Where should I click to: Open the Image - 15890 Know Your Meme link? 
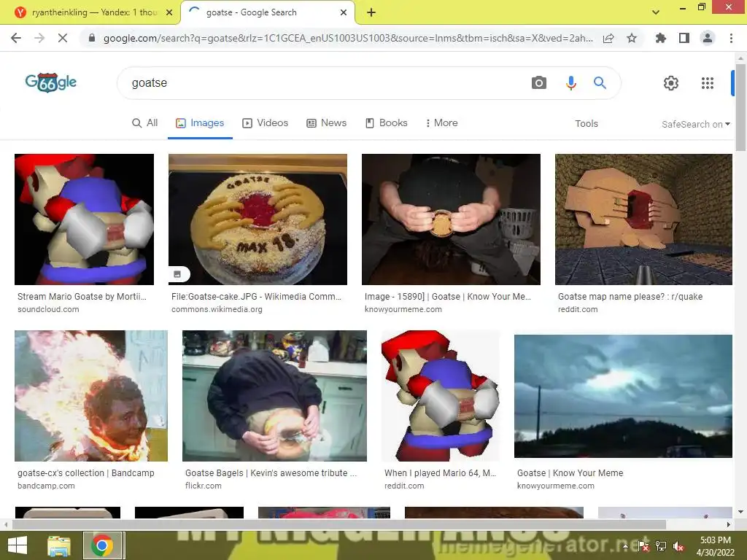(448, 297)
